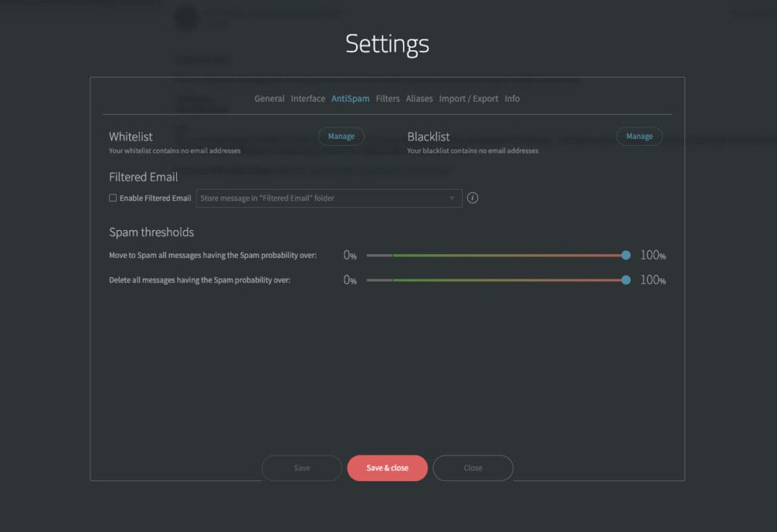Switch to the Interface tab
Screen dimensions: 777x532
(307, 98)
